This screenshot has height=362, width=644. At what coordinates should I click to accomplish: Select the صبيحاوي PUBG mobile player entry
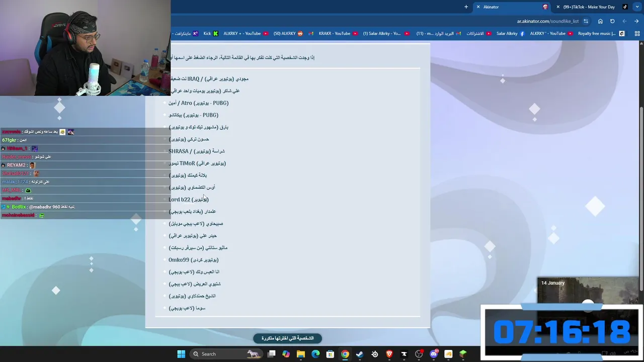(x=196, y=224)
